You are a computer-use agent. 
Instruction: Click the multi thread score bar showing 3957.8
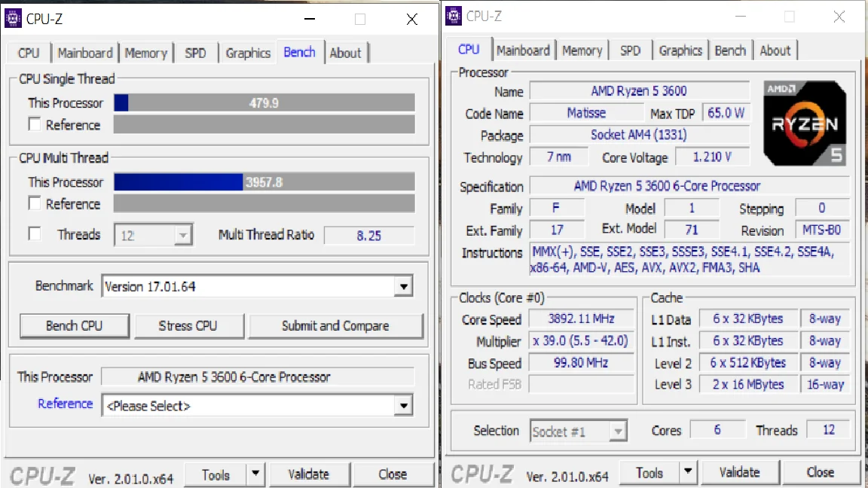264,182
